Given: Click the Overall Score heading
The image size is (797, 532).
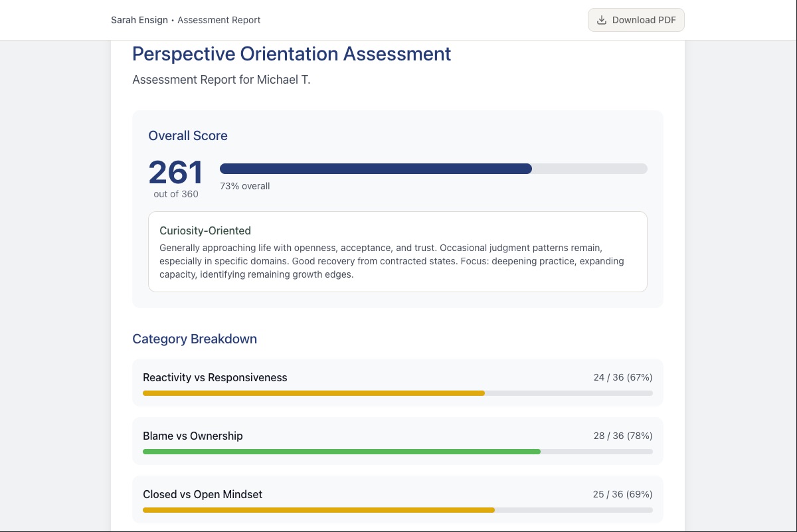Looking at the screenshot, I should coord(188,135).
